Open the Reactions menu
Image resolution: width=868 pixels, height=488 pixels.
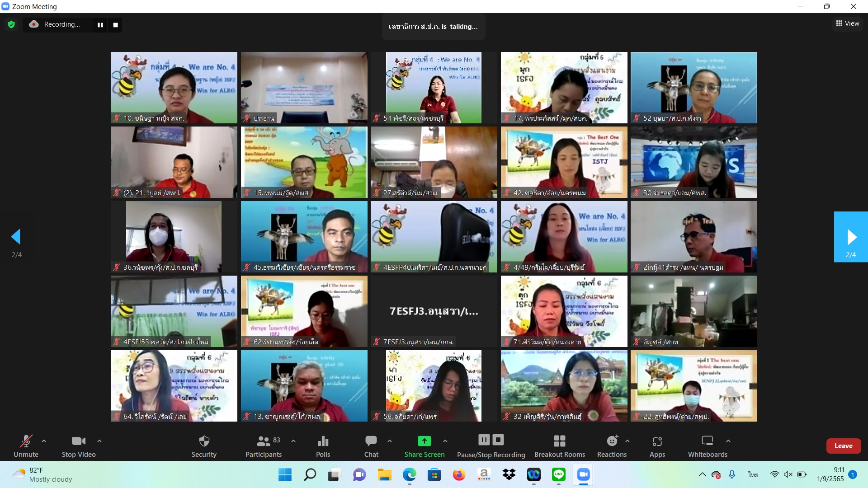tap(612, 446)
